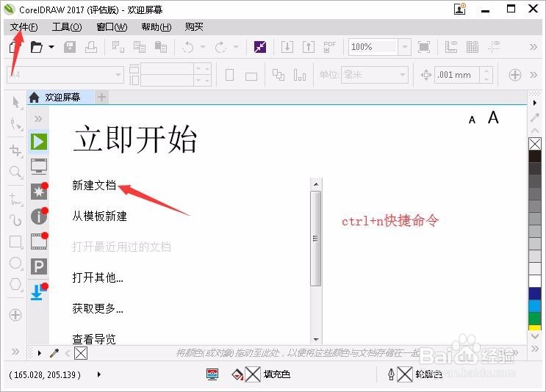Select the Polygon tool
Viewport: 546px width, 392px height.
pyautogui.click(x=15, y=284)
